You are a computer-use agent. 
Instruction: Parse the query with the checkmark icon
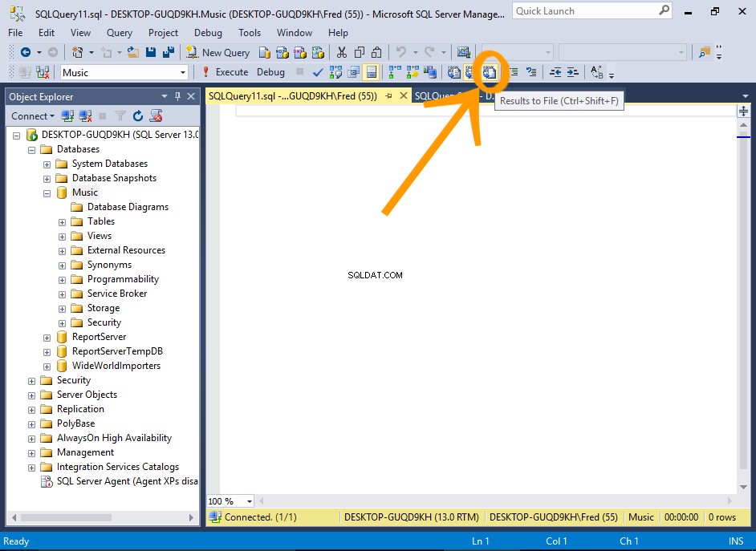point(318,72)
